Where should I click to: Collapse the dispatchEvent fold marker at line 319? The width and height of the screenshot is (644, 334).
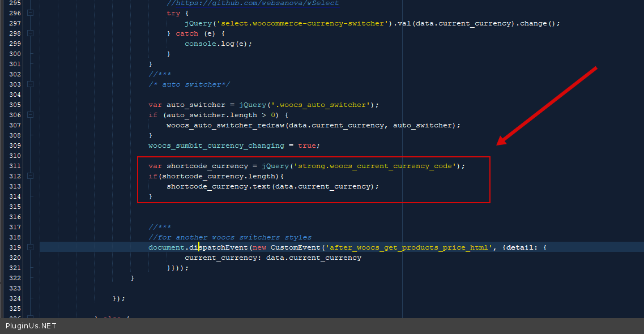pos(31,247)
